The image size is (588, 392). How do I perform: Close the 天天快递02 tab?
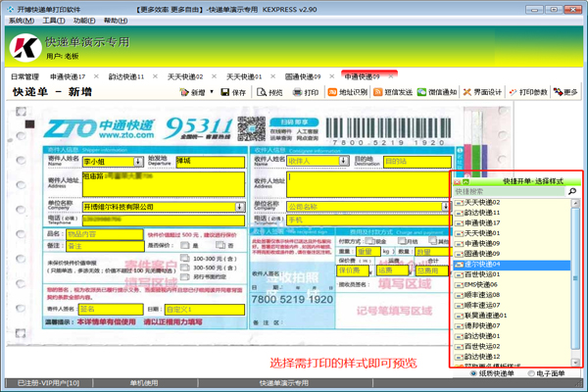pyautogui.click(x=214, y=76)
